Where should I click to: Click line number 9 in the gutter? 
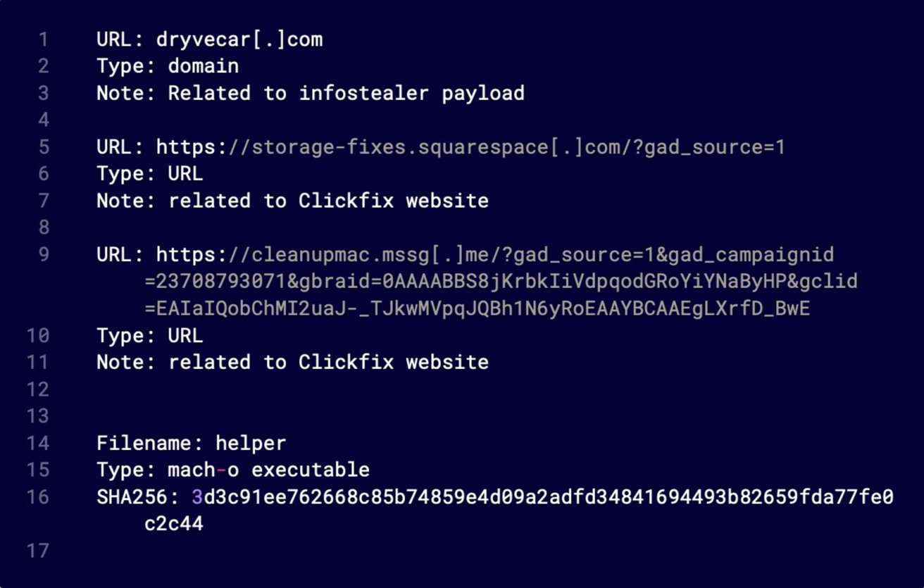pos(44,254)
